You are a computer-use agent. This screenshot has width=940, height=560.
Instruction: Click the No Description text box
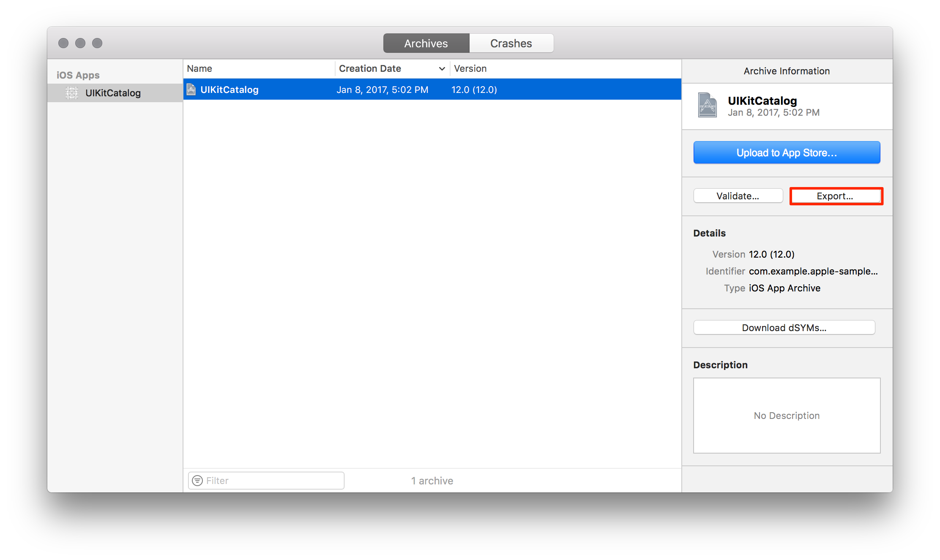coord(787,416)
